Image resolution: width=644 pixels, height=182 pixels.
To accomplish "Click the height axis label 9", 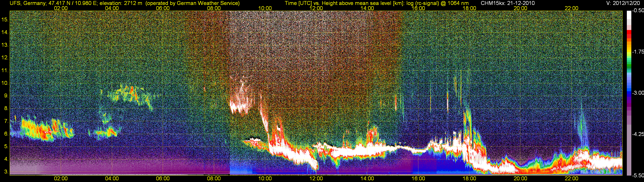I will click(x=6, y=96).
